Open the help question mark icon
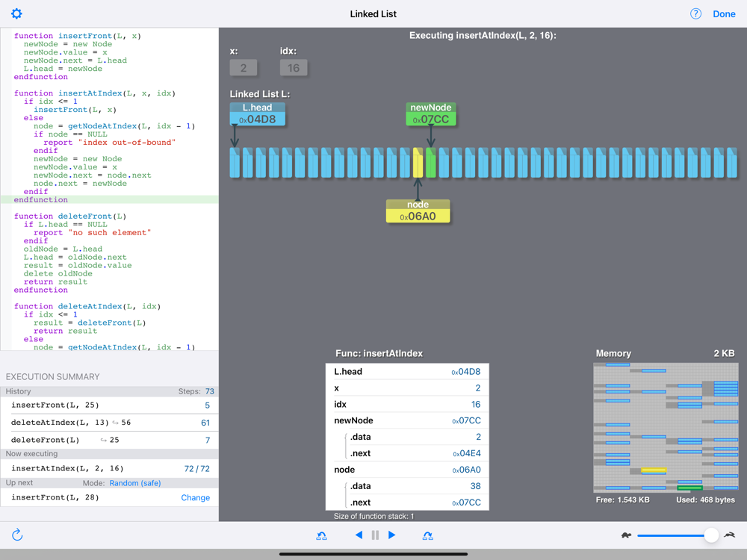Viewport: 747px width, 560px height. pos(695,13)
